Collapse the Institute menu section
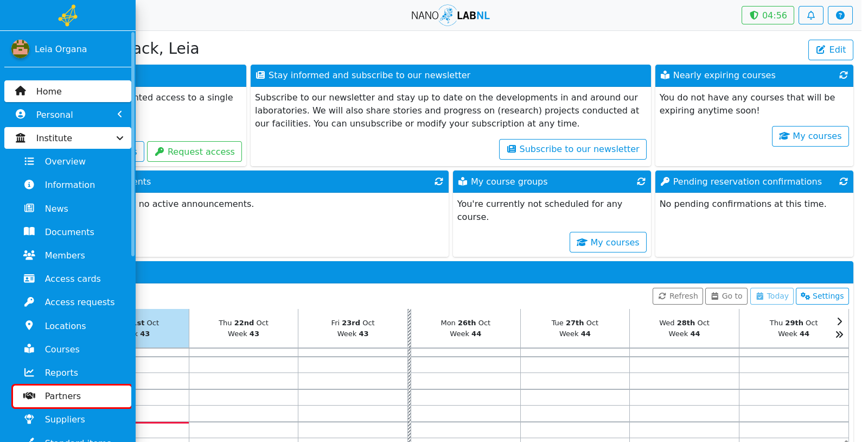The width and height of the screenshot is (868, 442). 68,138
